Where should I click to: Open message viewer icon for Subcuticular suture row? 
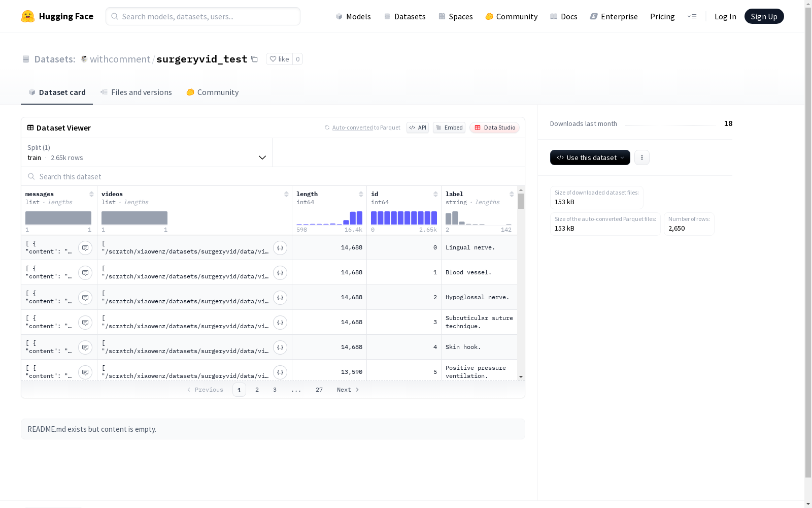pos(85,323)
